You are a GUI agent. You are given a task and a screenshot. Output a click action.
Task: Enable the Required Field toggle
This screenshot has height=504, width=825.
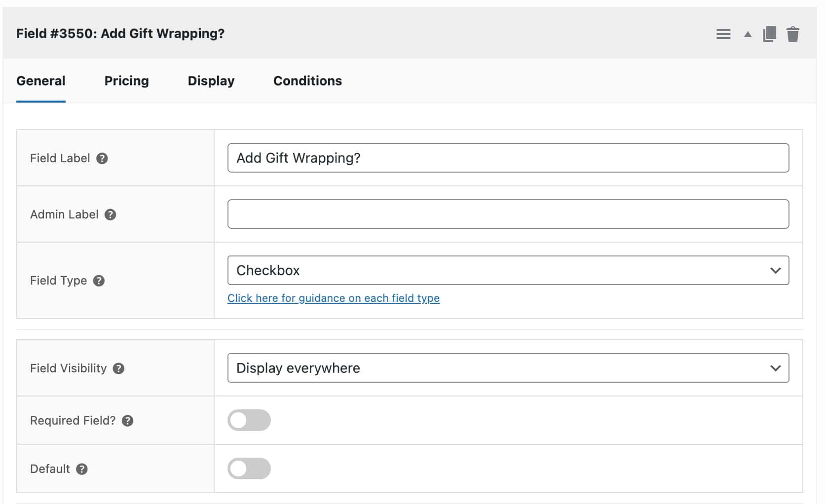click(249, 420)
